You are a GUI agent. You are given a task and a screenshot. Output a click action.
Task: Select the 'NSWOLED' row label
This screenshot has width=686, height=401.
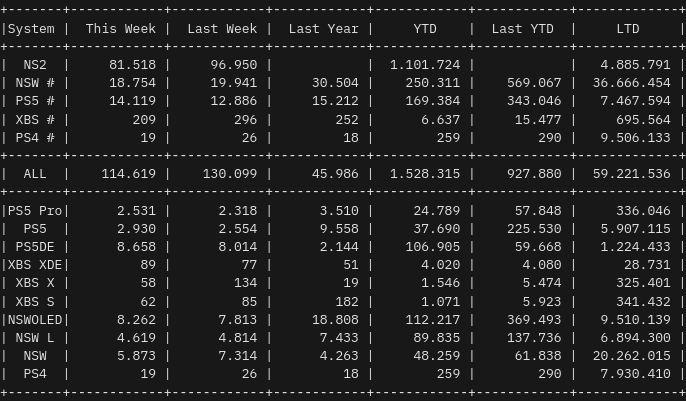tap(35, 320)
